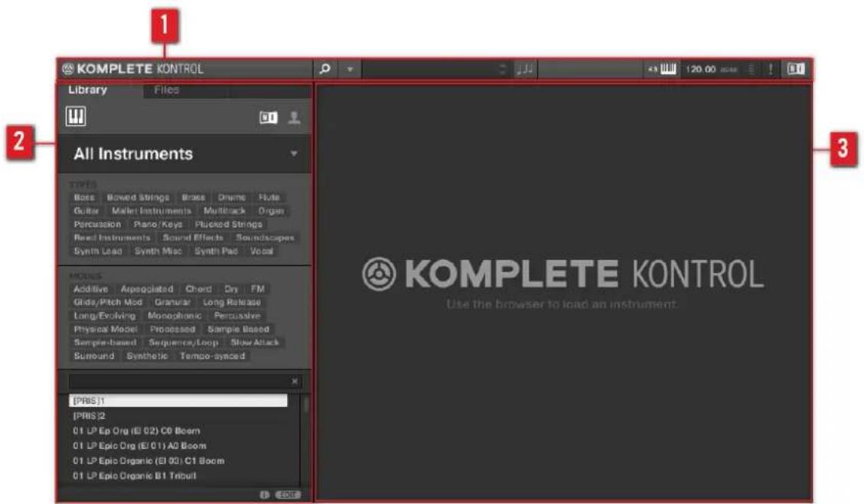Click the info icon below results list
The height and width of the screenshot is (504, 864).
tap(265, 495)
